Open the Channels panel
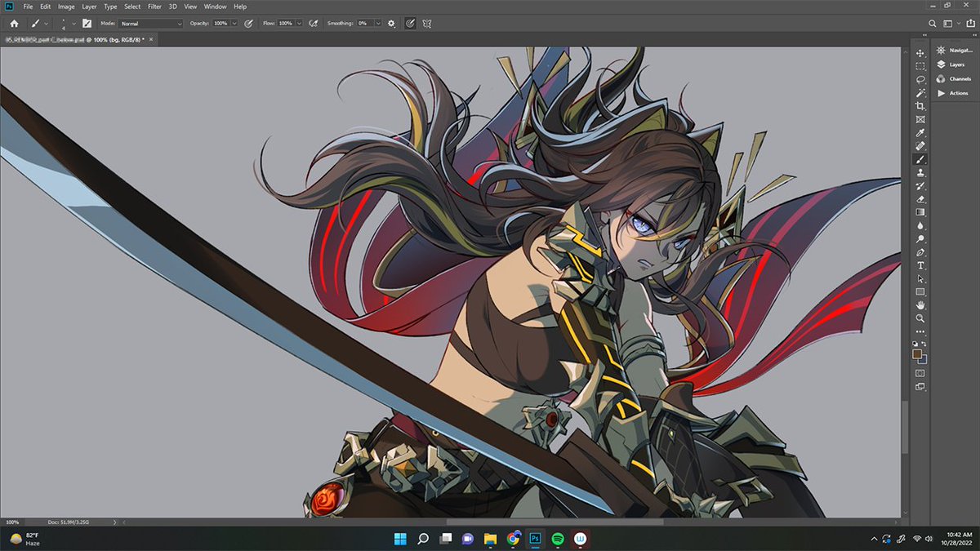 pos(953,78)
